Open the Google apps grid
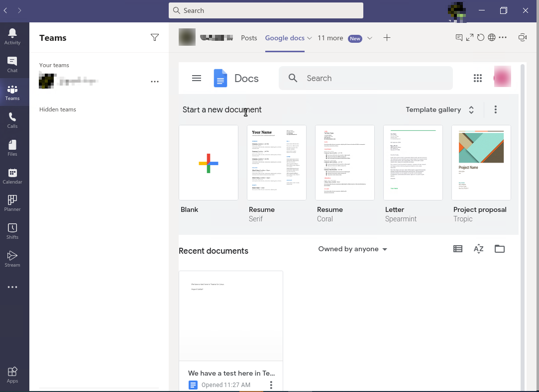 (477, 78)
